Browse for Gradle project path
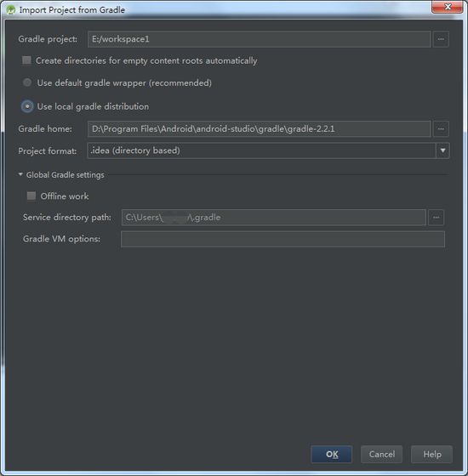The height and width of the screenshot is (476, 468). tap(441, 39)
